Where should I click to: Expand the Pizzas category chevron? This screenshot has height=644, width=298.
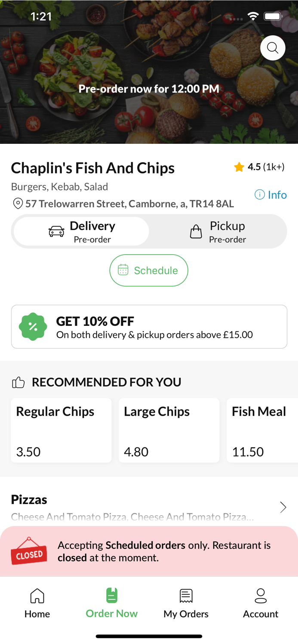coord(283,507)
